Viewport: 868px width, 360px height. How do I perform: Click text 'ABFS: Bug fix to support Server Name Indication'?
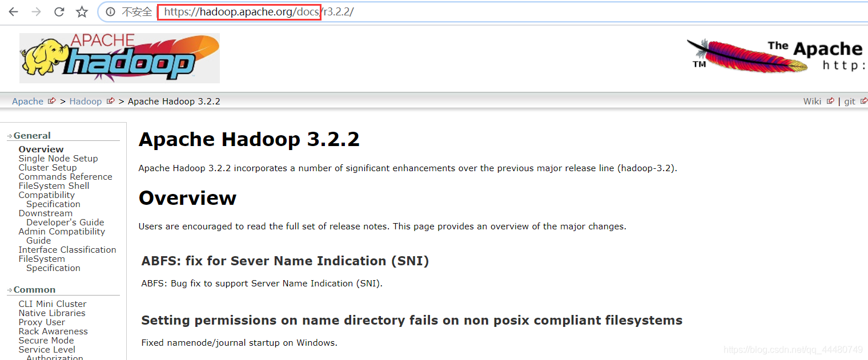[262, 284]
